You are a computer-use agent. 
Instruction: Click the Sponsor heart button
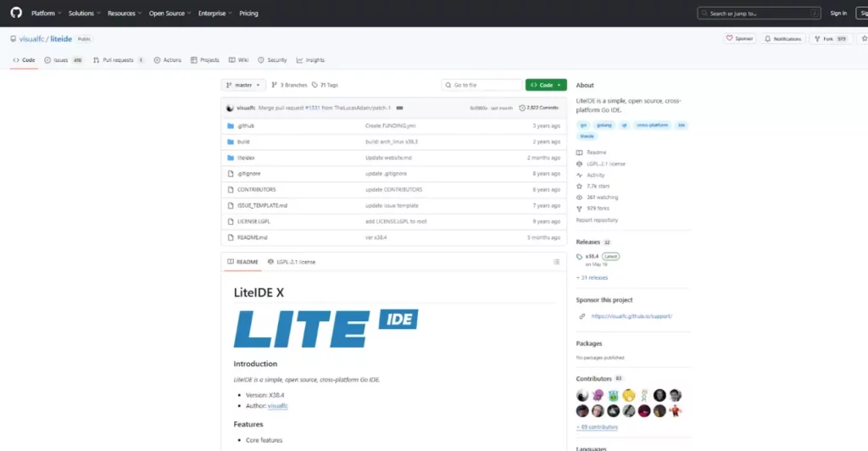tap(740, 39)
